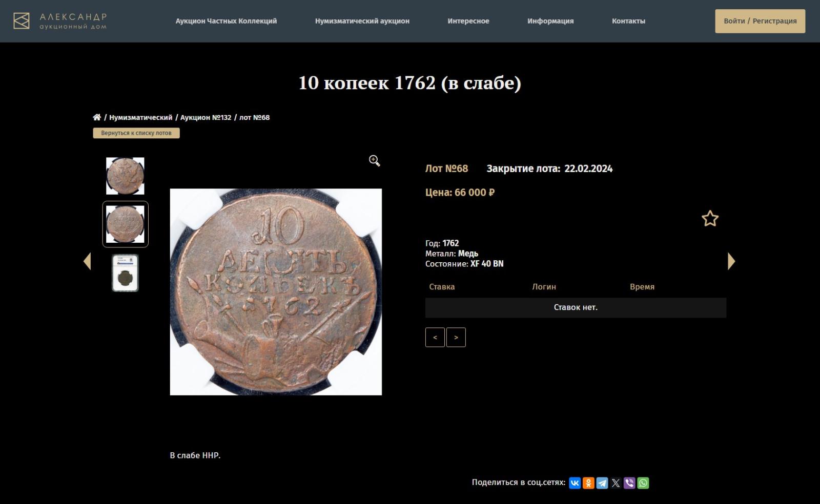Open Нумизматический аукцион menu
The width and height of the screenshot is (820, 504).
[x=362, y=21]
